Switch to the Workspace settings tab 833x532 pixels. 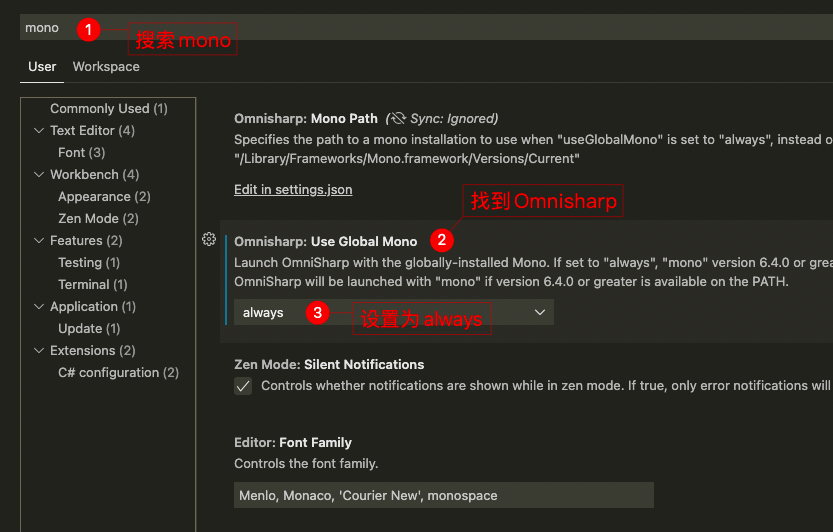[106, 66]
